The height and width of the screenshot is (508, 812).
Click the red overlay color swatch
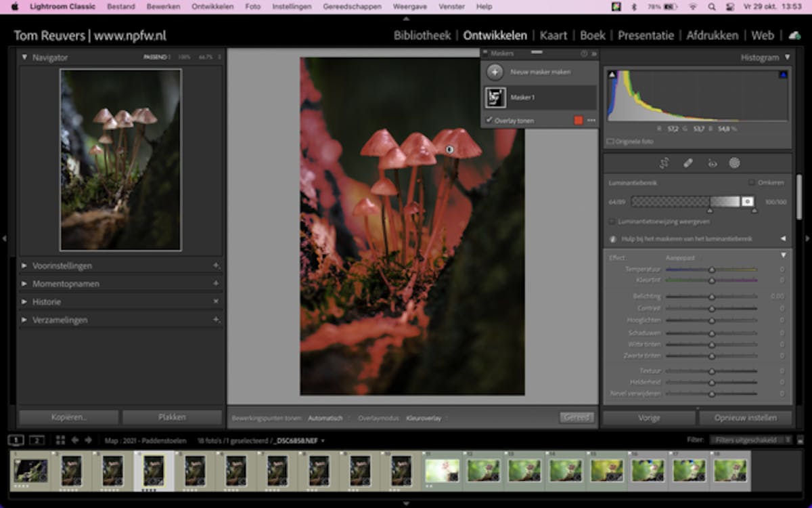[578, 121]
